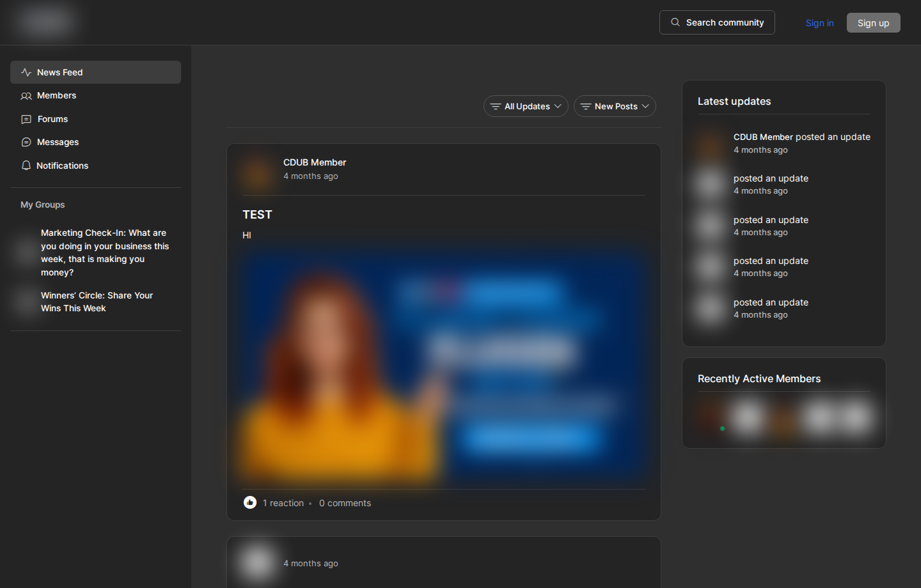
Task: Click the Sign in link
Action: pyautogui.click(x=819, y=23)
